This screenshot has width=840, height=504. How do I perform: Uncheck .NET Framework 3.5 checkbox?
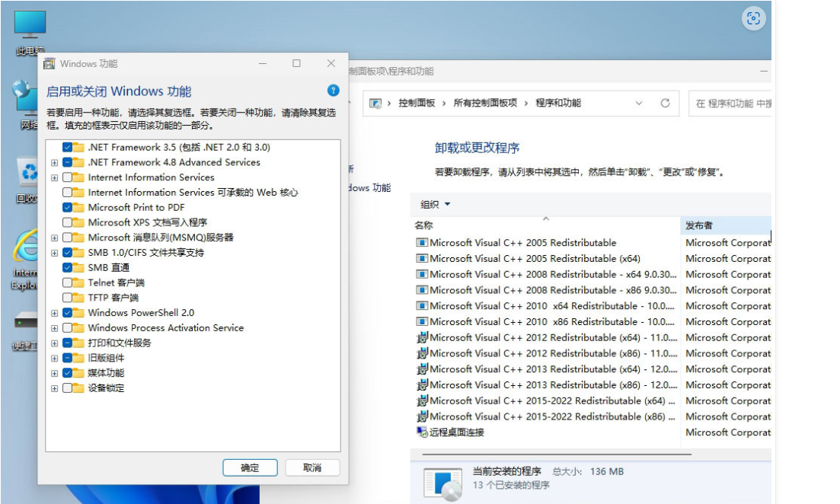[67, 147]
